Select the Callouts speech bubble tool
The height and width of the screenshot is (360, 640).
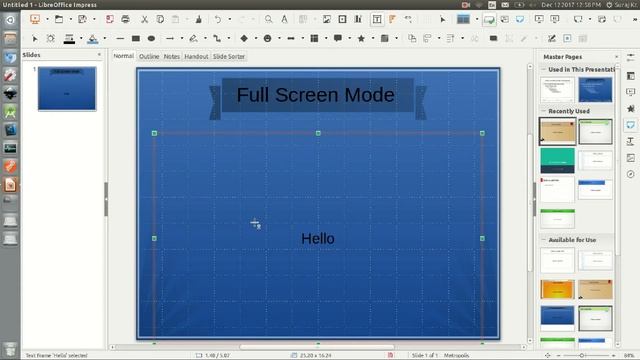[x=338, y=38]
